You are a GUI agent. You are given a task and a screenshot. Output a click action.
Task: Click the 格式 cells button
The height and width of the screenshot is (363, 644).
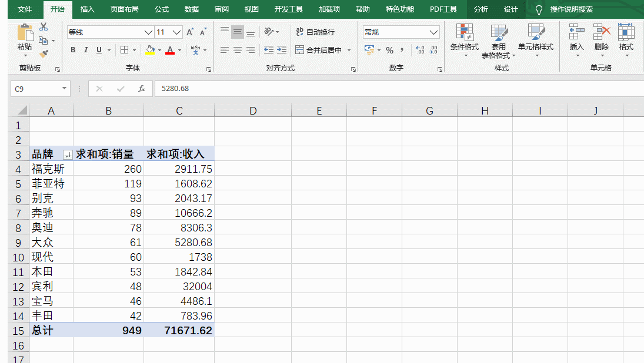pyautogui.click(x=626, y=40)
